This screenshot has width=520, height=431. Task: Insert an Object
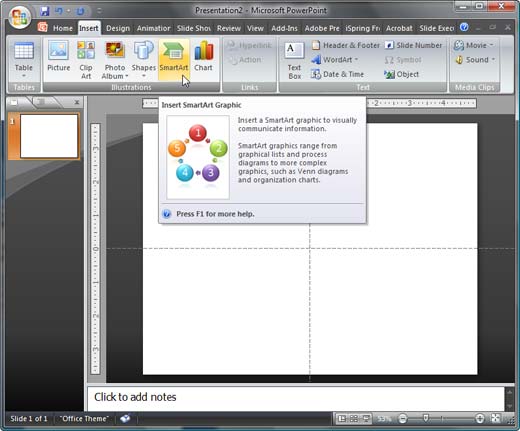coord(401,74)
